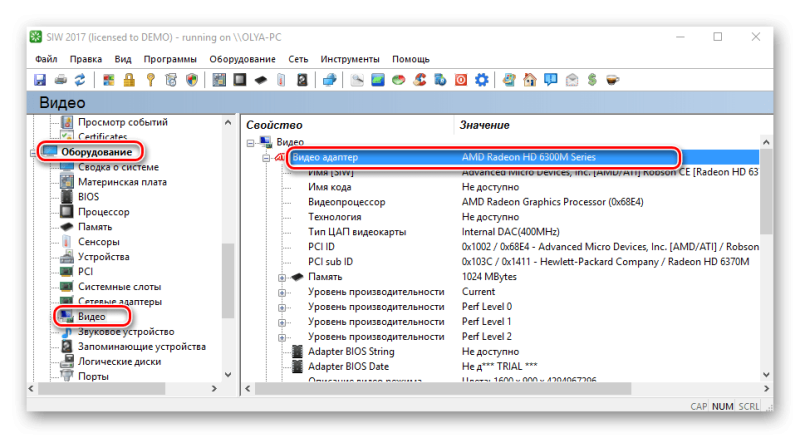Click the envelope toolbar icon
Screen dimensions: 800x438
572,79
